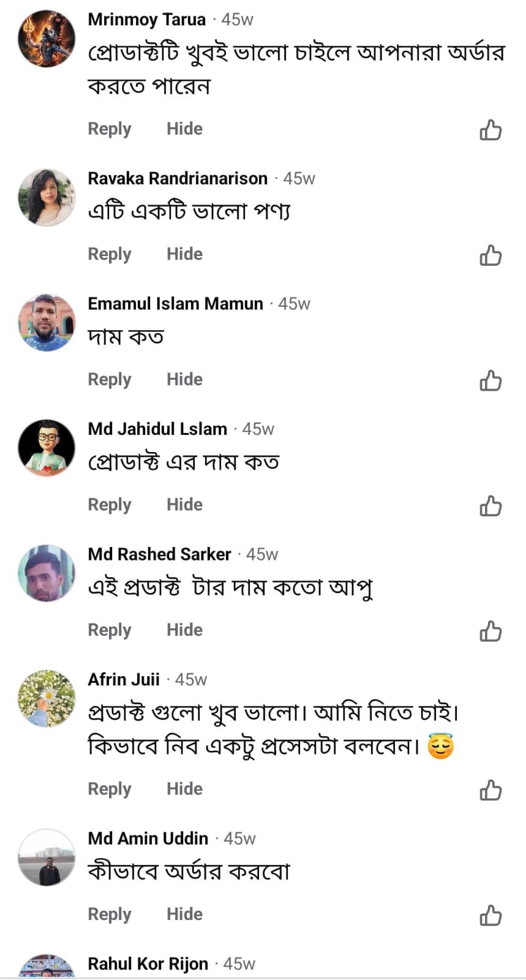The image size is (526, 980).
Task: Open Mrinmoy Tarua's profile picture
Action: point(47,38)
